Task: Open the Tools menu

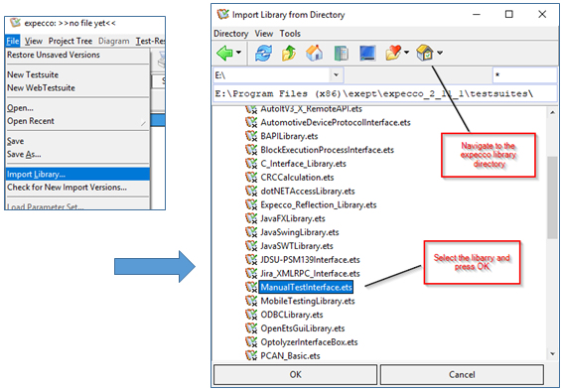Action: pyautogui.click(x=290, y=34)
